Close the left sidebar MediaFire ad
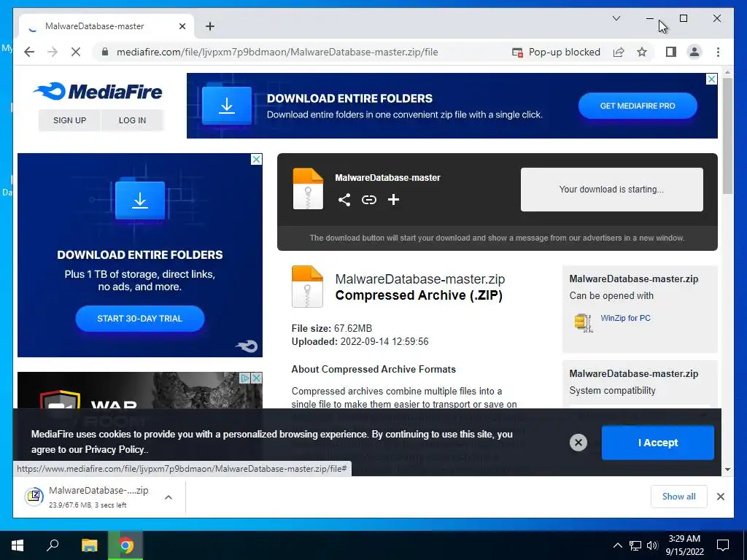The image size is (747, 560). pos(256,159)
